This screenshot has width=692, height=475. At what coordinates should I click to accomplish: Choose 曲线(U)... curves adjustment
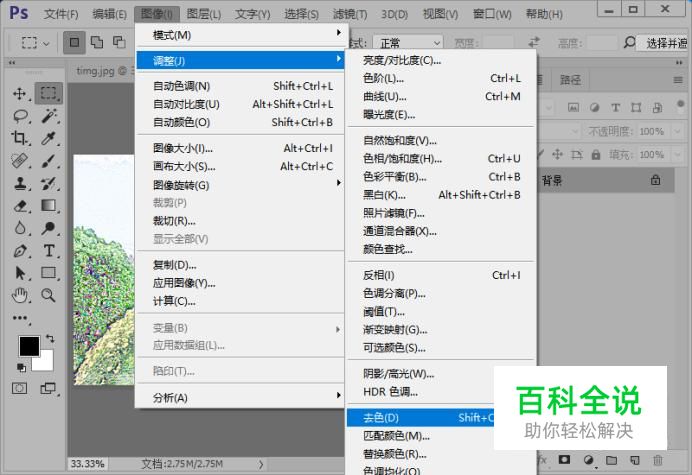(x=441, y=97)
